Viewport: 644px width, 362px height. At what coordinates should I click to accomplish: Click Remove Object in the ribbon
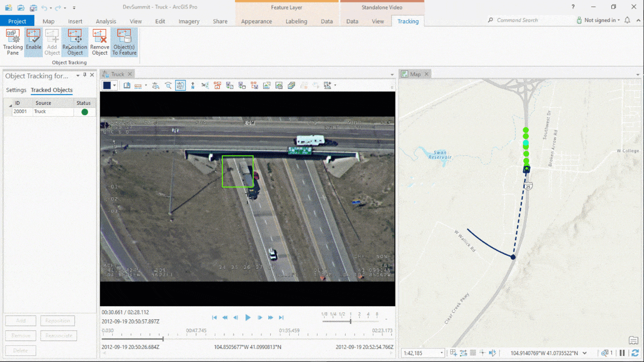100,42
